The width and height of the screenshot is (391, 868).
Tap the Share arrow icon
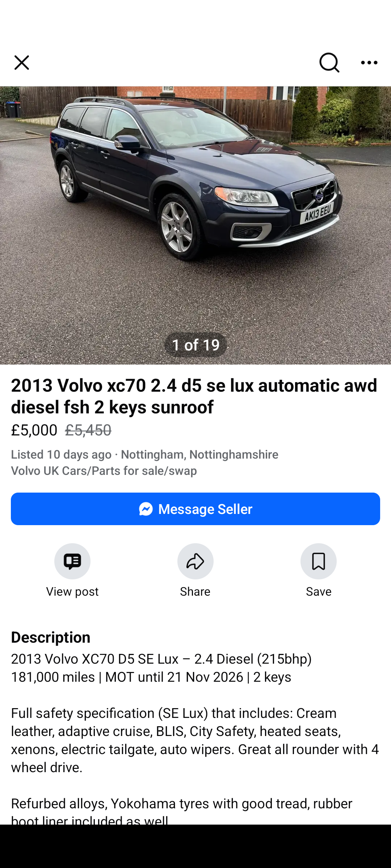click(x=195, y=561)
